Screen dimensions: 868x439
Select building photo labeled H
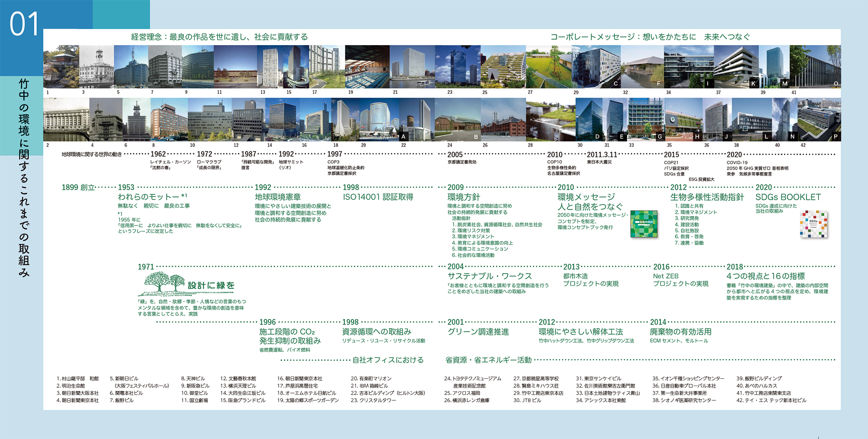(x=684, y=119)
